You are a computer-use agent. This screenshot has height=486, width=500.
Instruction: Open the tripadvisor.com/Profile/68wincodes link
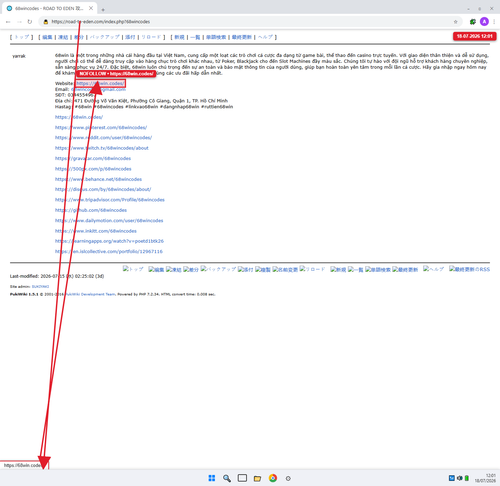click(x=110, y=200)
